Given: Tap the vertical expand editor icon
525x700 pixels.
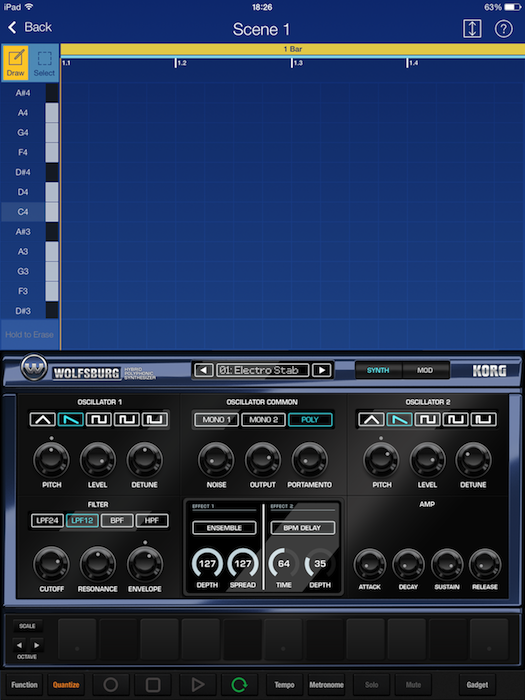Looking at the screenshot, I should tap(472, 29).
